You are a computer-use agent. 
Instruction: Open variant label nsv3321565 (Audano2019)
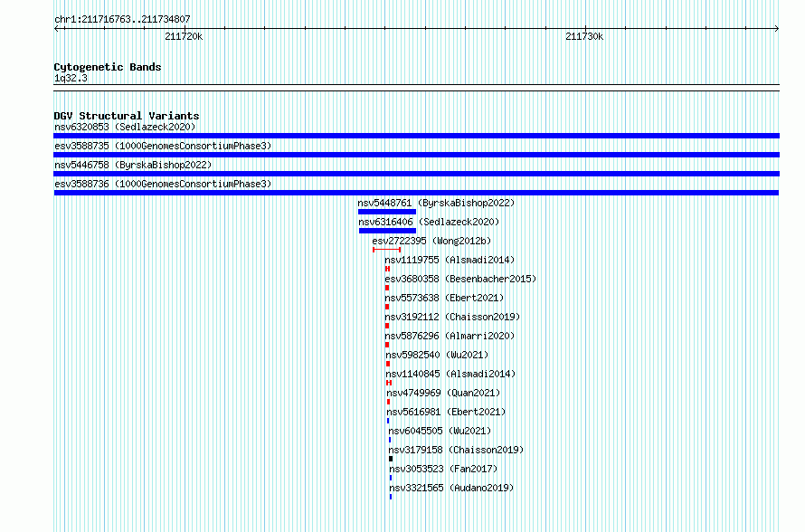(451, 488)
